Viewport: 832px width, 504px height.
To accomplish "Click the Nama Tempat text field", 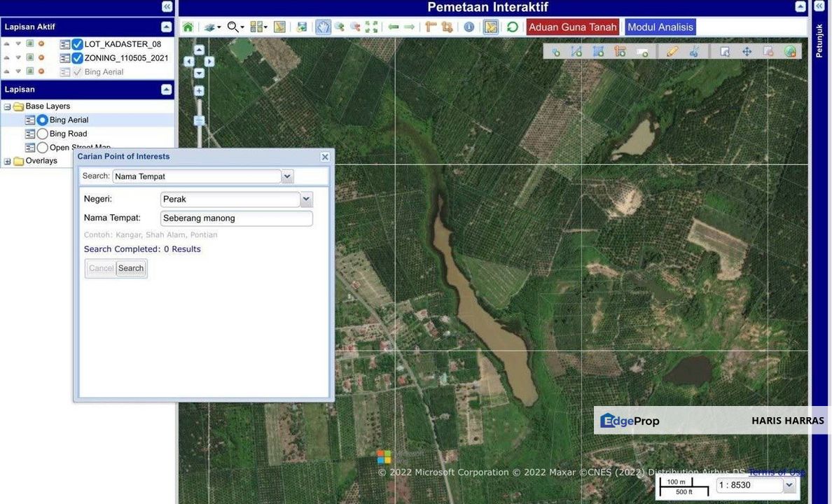I will pos(236,218).
